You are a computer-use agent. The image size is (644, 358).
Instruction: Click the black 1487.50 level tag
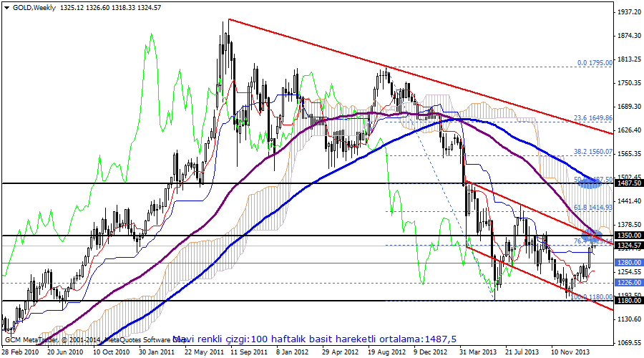click(x=629, y=183)
